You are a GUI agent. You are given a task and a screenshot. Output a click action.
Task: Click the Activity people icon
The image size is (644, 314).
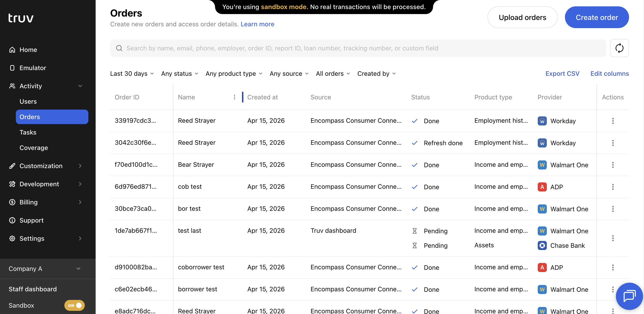pyautogui.click(x=12, y=86)
